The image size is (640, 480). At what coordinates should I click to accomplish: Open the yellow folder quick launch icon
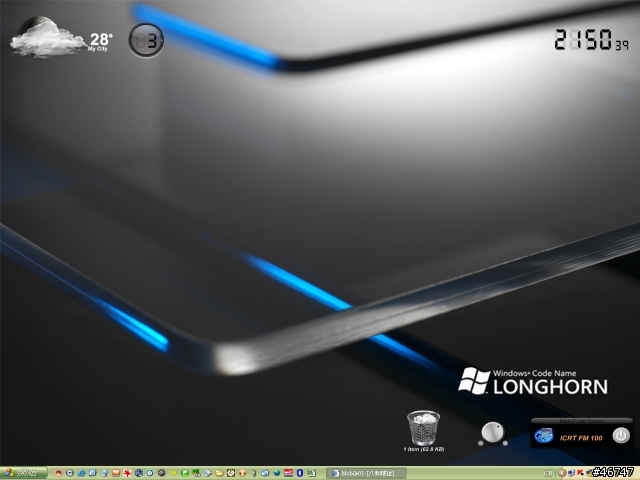point(219,473)
